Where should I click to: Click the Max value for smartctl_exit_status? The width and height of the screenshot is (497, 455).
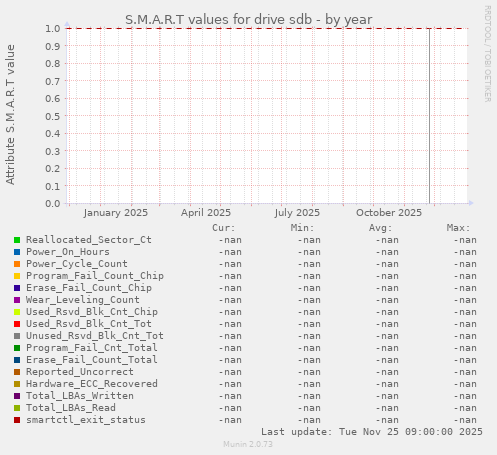click(x=465, y=420)
